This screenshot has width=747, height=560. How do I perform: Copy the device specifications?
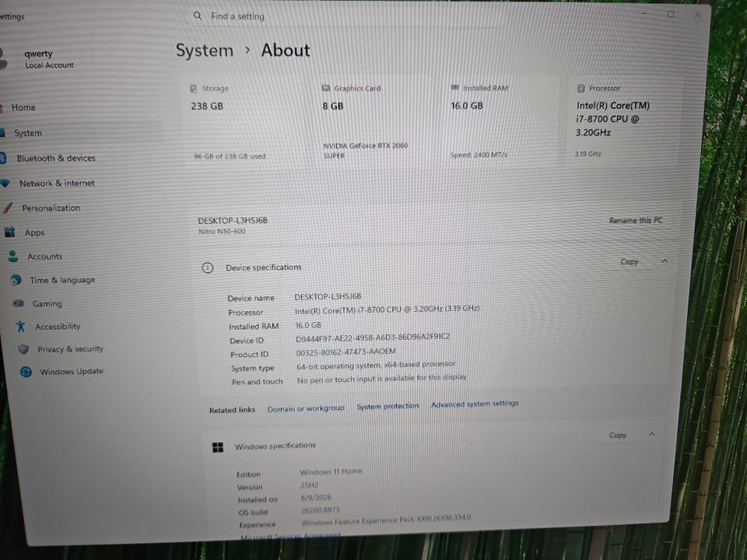[629, 261]
